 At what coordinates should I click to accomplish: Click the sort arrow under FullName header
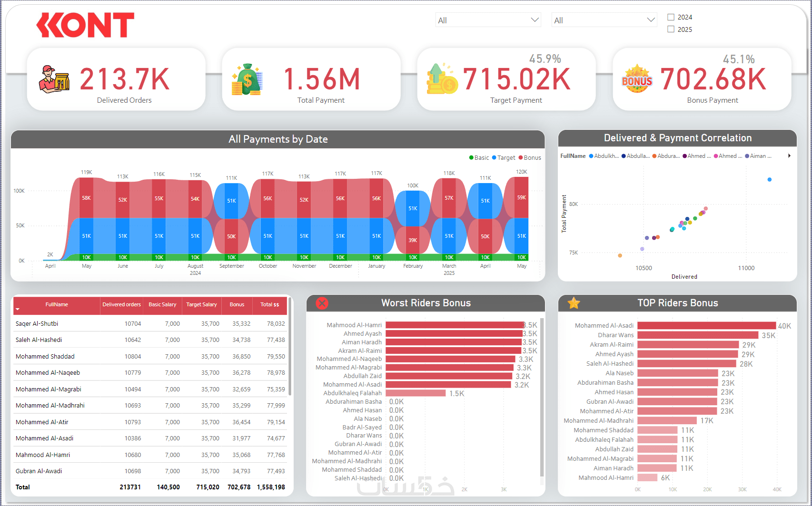(x=18, y=310)
